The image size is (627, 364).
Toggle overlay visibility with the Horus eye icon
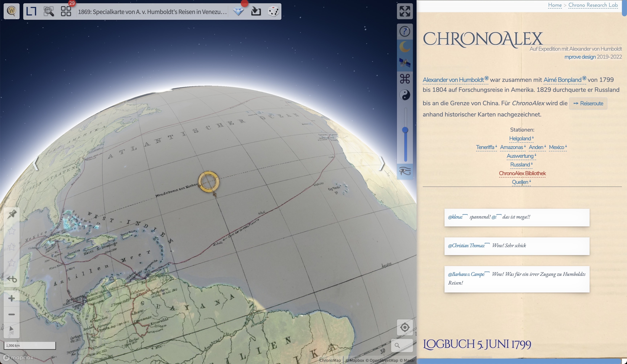pos(405,171)
